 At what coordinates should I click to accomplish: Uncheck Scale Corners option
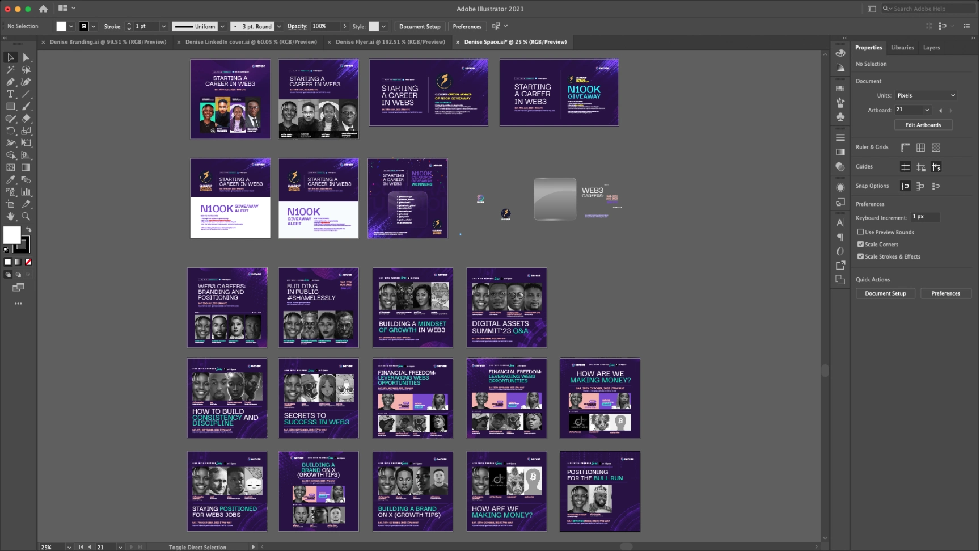(x=860, y=245)
